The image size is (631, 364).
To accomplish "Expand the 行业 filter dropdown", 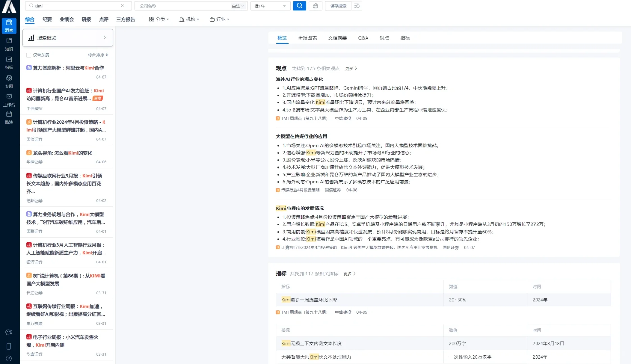I will (x=220, y=19).
